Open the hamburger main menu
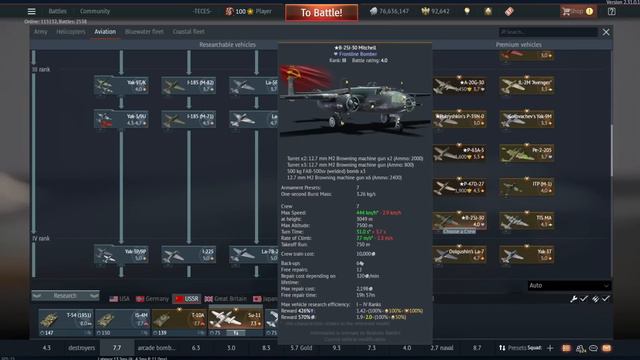Screen dimensions: 640x360 pyautogui.click(x=31, y=11)
